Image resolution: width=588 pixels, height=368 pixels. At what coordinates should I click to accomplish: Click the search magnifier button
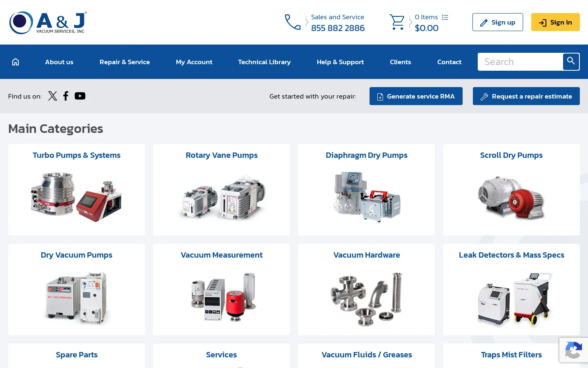[x=571, y=61]
